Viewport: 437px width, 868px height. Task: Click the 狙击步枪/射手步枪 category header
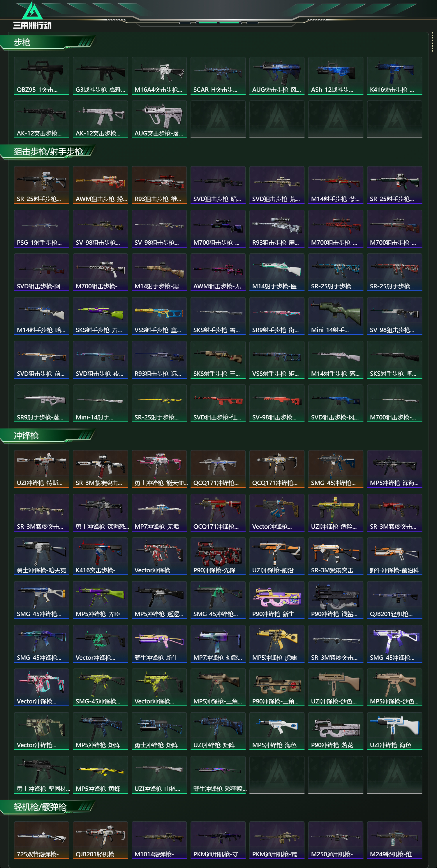pyautogui.click(x=47, y=152)
